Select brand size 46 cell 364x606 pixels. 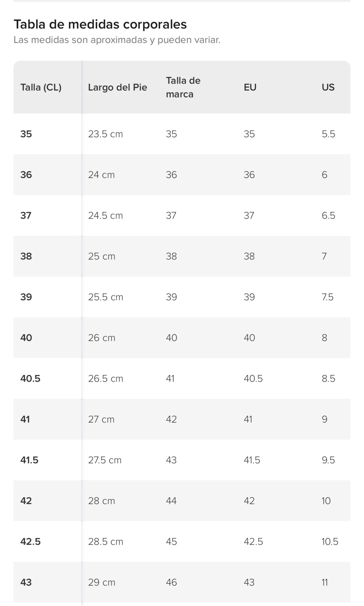pyautogui.click(x=171, y=583)
